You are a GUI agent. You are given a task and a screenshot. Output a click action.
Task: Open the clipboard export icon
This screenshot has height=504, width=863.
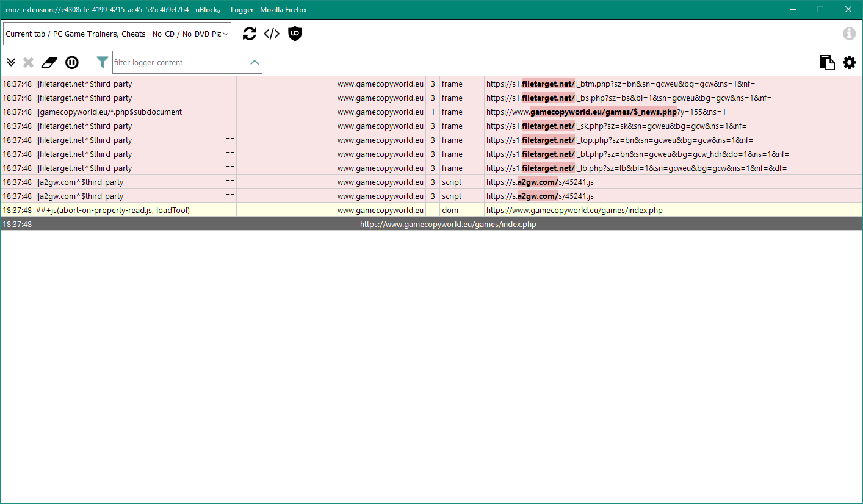coord(827,62)
